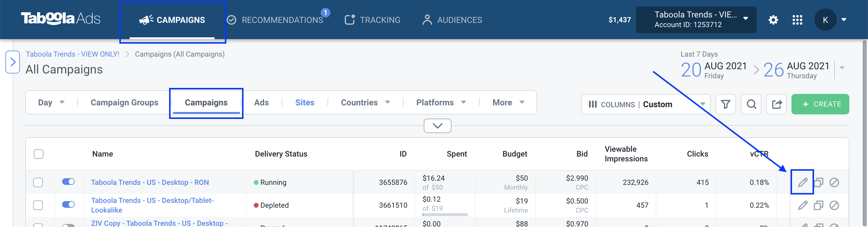This screenshot has width=868, height=227.
Task: Click the filter funnel icon
Action: [725, 104]
